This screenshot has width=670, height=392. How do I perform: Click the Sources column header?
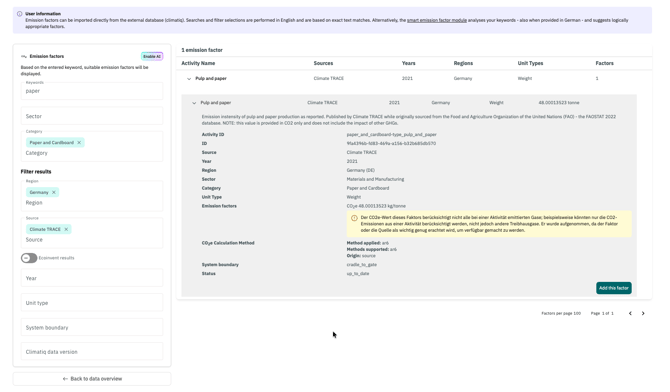[323, 63]
